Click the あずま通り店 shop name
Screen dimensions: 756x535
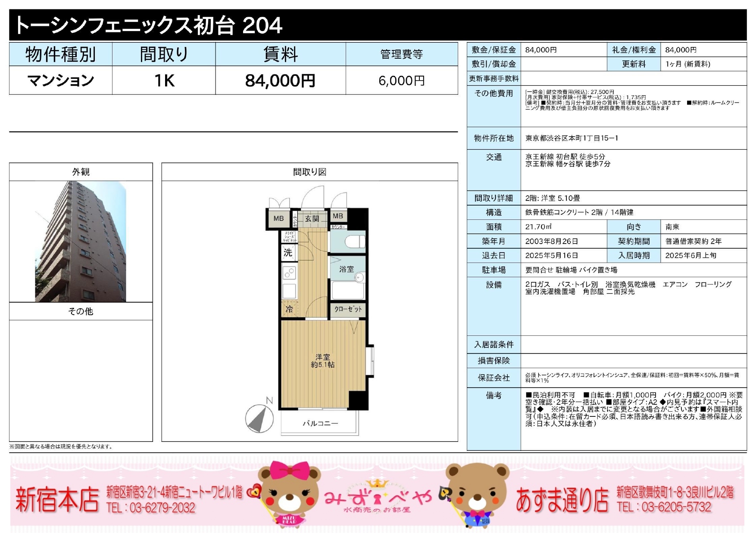[562, 500]
